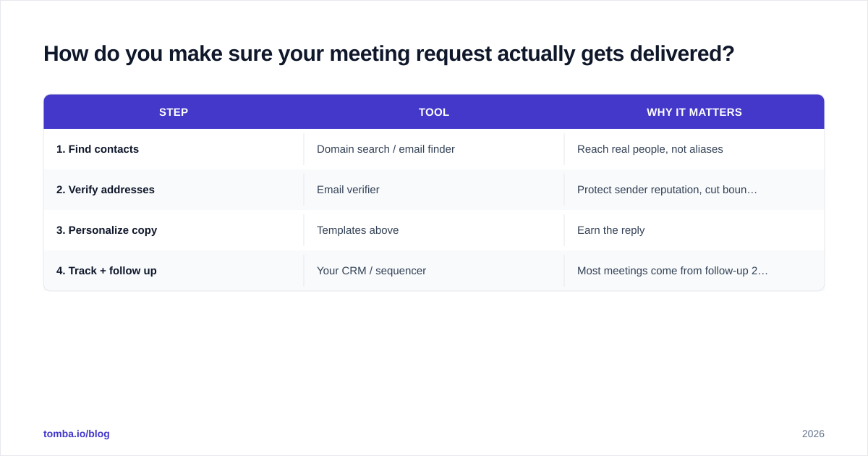Select the WHY IT MATTERS column header
The image size is (868, 456).
click(x=694, y=112)
